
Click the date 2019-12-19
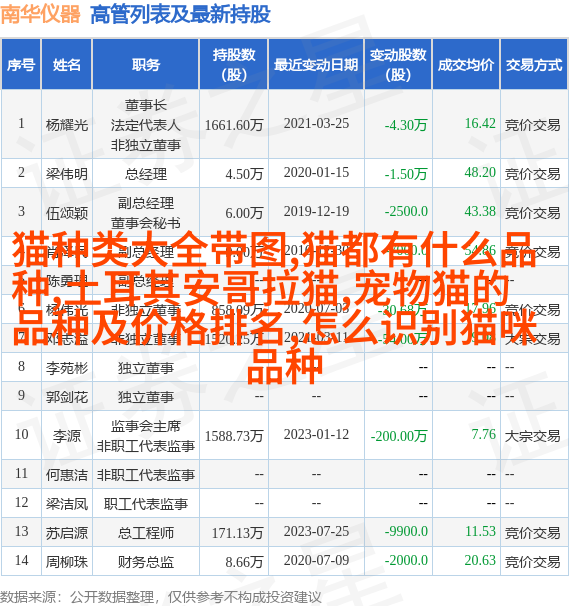316,212
